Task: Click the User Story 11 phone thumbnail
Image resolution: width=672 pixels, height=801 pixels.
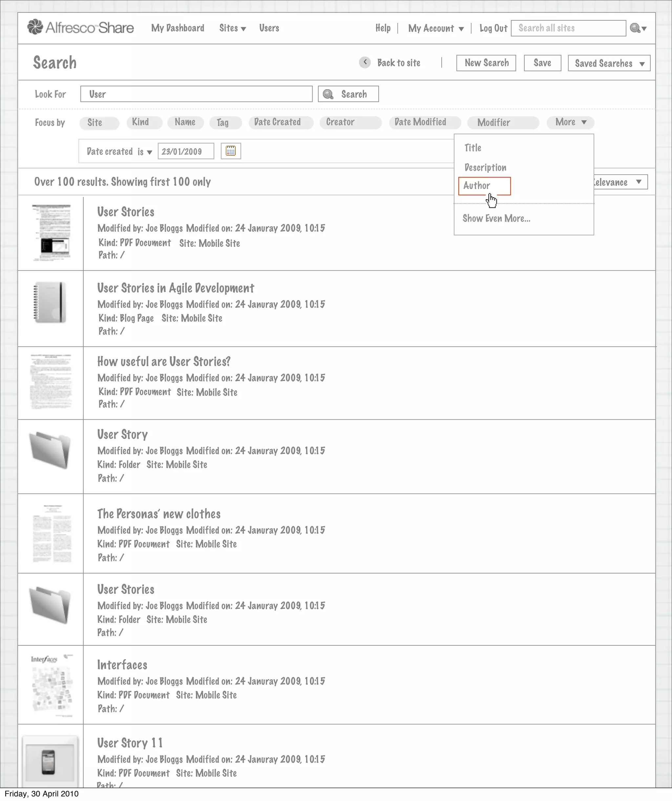Action: [49, 762]
